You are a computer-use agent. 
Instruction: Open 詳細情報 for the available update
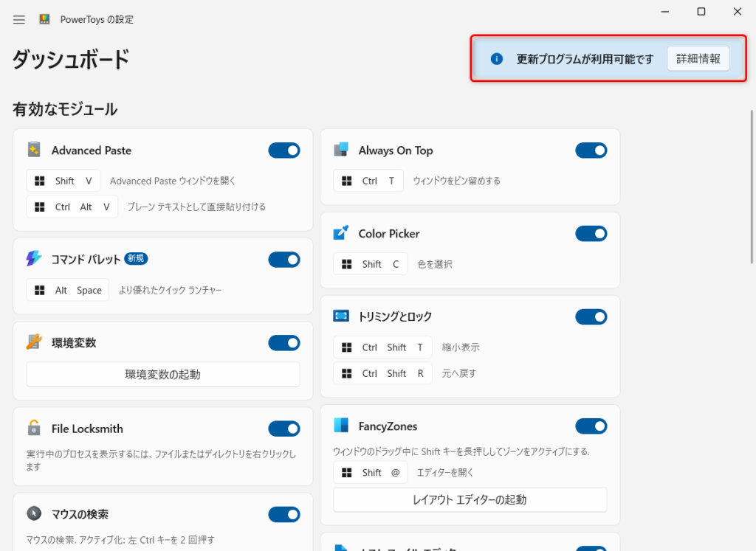698,59
